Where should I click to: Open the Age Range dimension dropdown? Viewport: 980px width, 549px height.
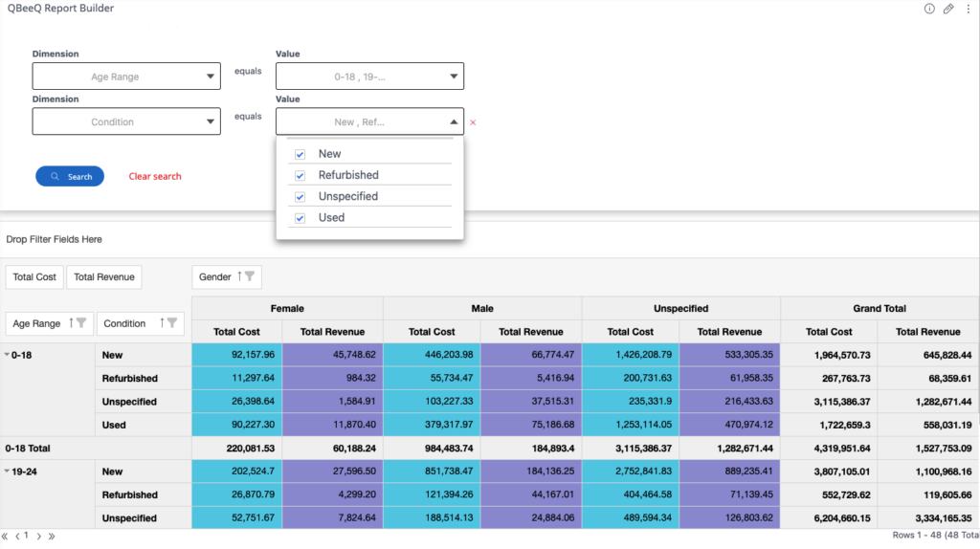(126, 77)
